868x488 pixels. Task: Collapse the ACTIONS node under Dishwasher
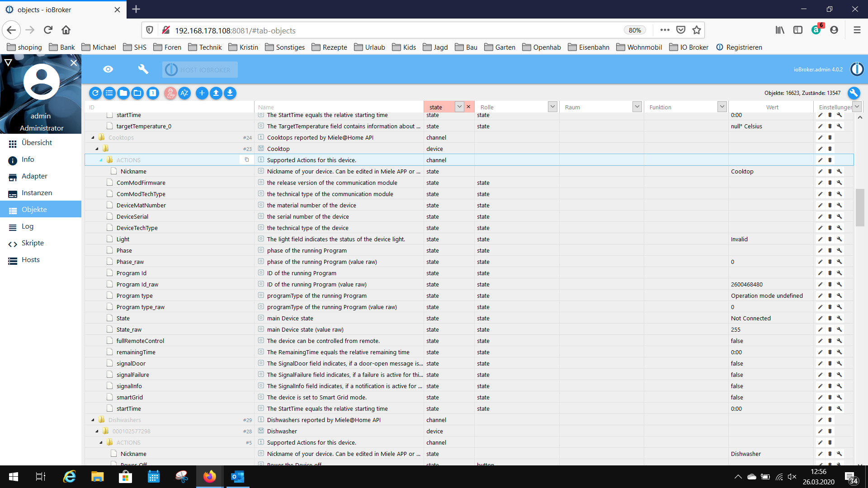click(101, 443)
